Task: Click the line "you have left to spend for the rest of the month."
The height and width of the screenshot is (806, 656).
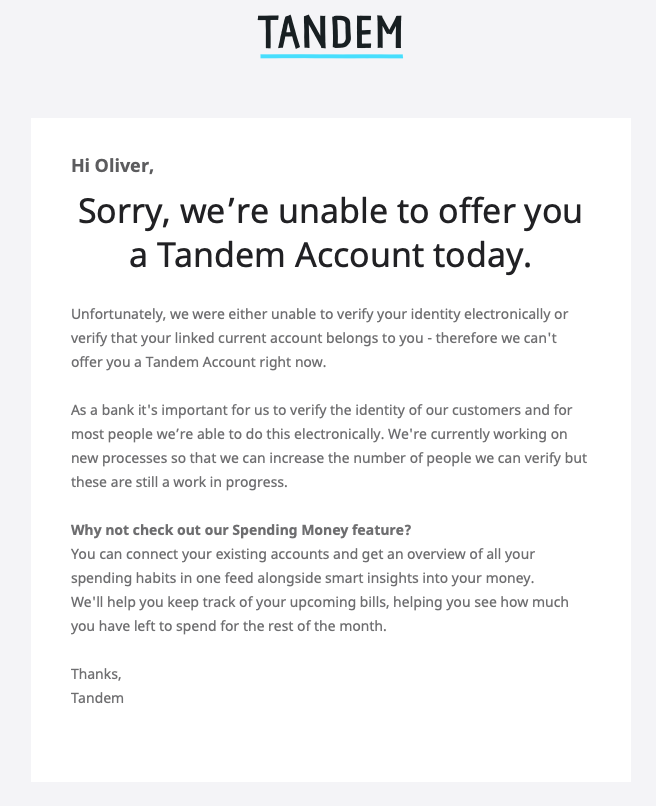Action: 228,626
